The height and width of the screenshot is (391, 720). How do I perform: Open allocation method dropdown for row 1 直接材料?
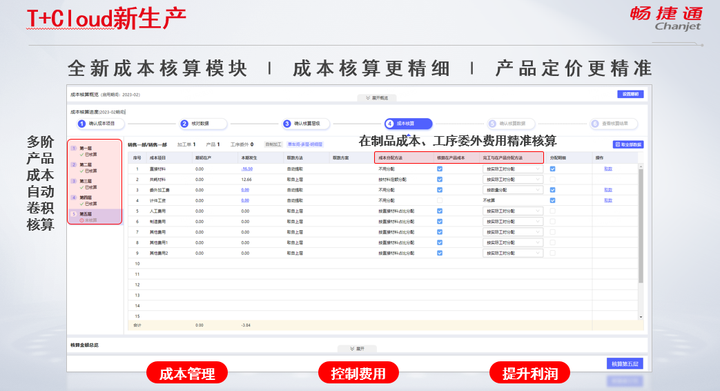point(512,169)
